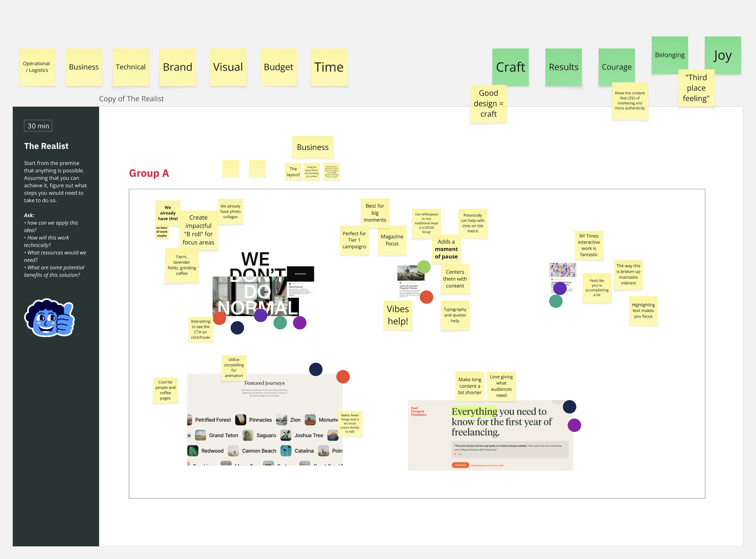756x559 pixels.
Task: Click the Joshua Tree icon
Action: click(286, 435)
